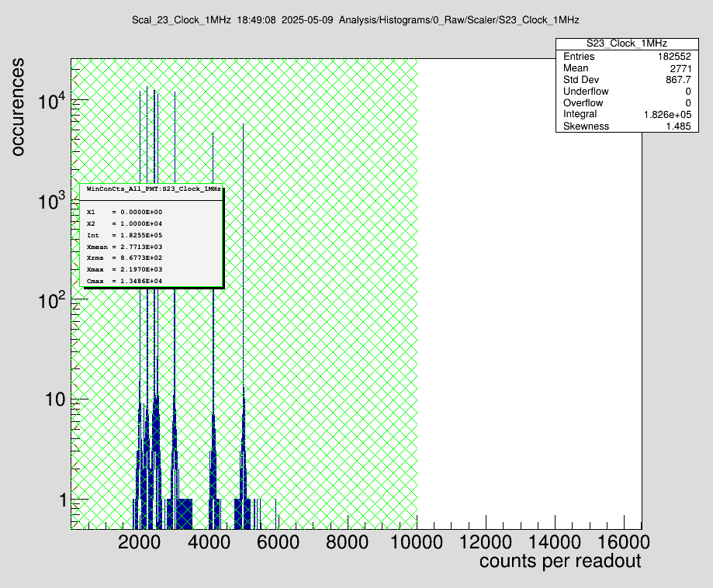Select the S23_Clock_1MHz stats box header
Image resolution: width=713 pixels, height=588 pixels.
tap(627, 43)
